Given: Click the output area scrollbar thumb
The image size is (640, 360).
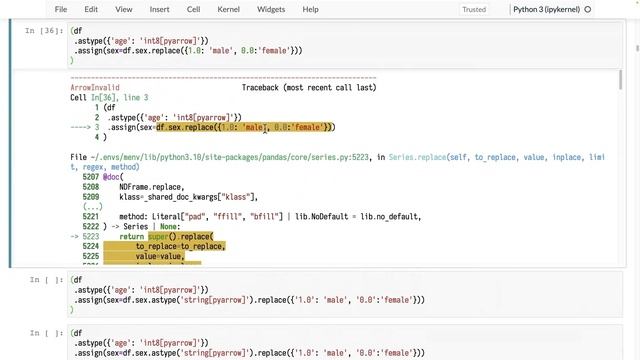Looking at the screenshot, I should click(620, 80).
